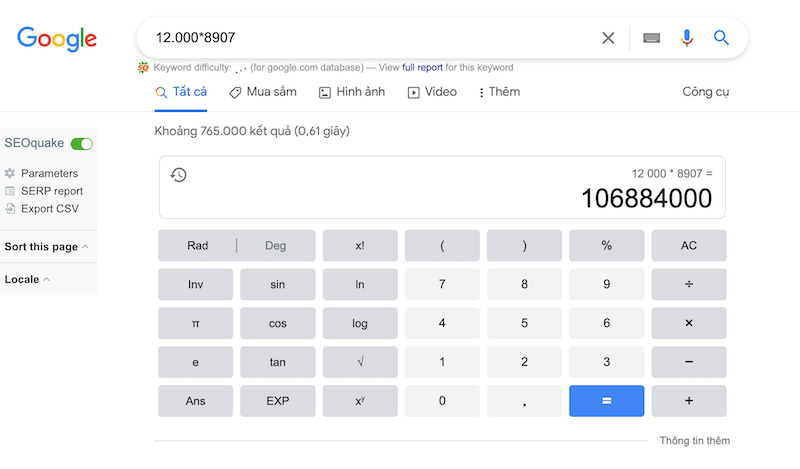This screenshot has width=800, height=469.
Task: Click the SEOquake keyword difficulty icon
Action: [143, 67]
